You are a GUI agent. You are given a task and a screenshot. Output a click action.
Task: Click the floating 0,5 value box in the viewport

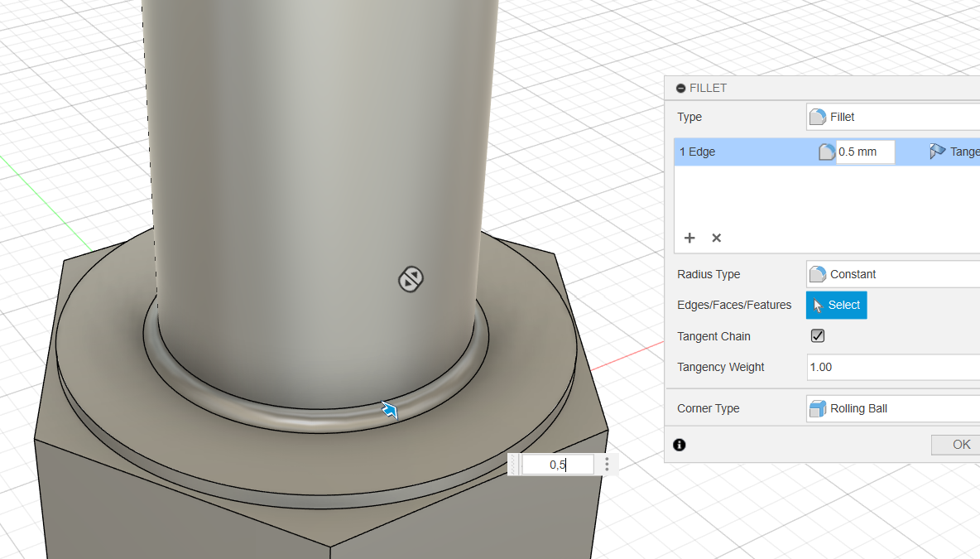(557, 465)
